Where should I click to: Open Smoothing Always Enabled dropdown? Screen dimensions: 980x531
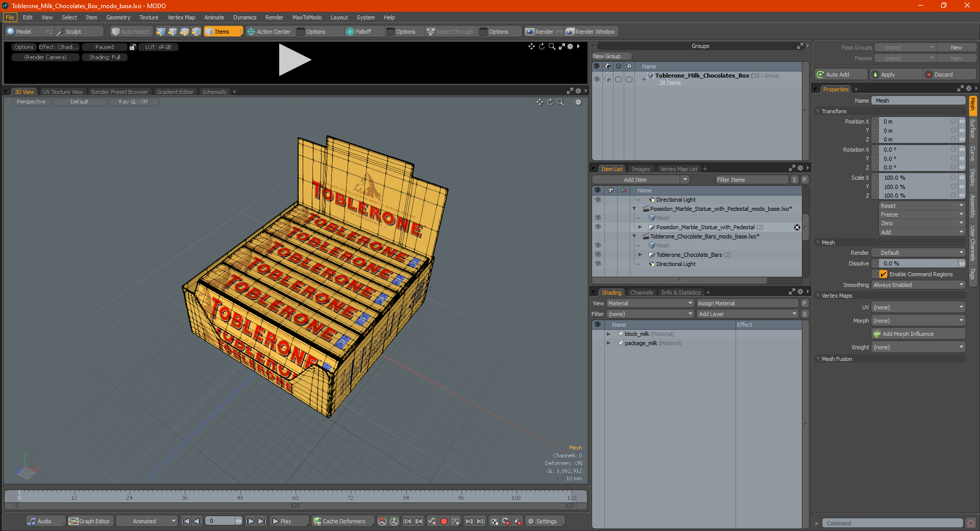(x=918, y=285)
